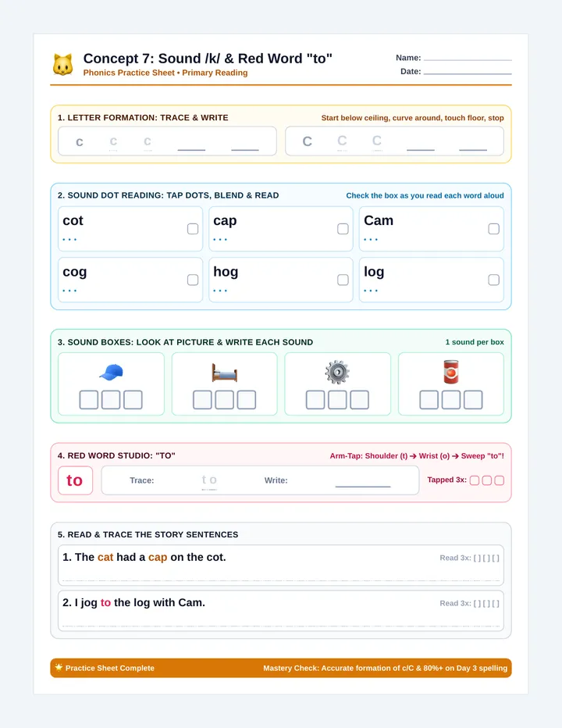Tick the 'log' word checkbox
Screen dimensions: 562x728
(494, 280)
